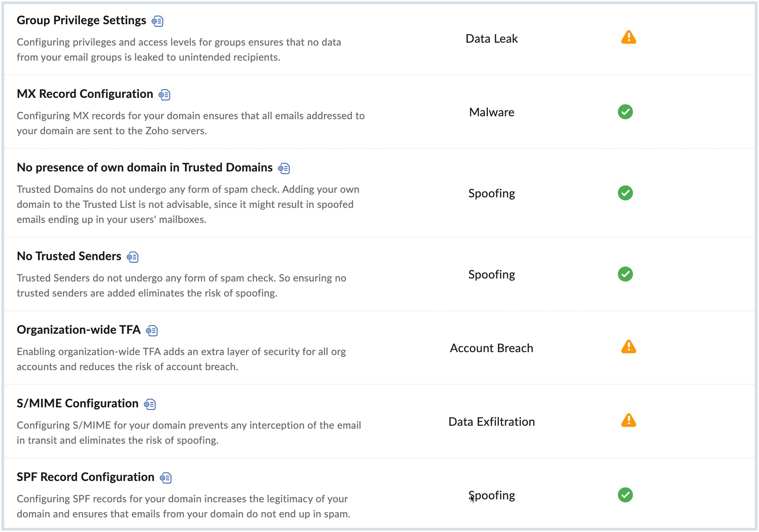Click orange warning icon in Data Leak row
This screenshot has height=532, width=759.
click(x=628, y=38)
